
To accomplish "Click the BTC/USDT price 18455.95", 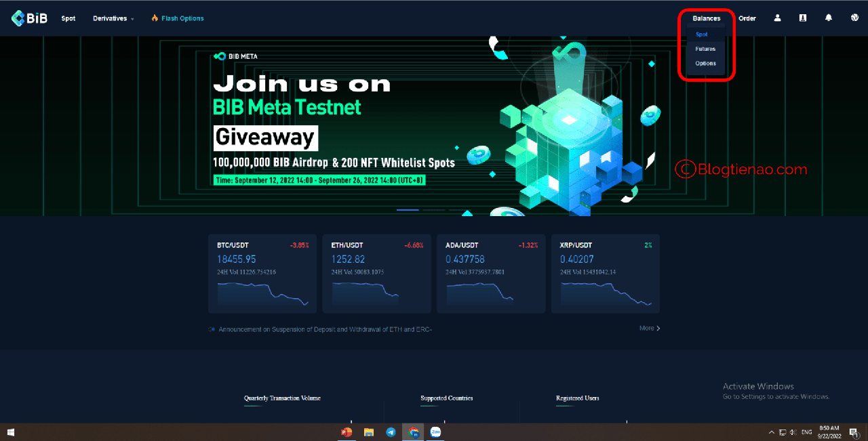I will point(236,259).
